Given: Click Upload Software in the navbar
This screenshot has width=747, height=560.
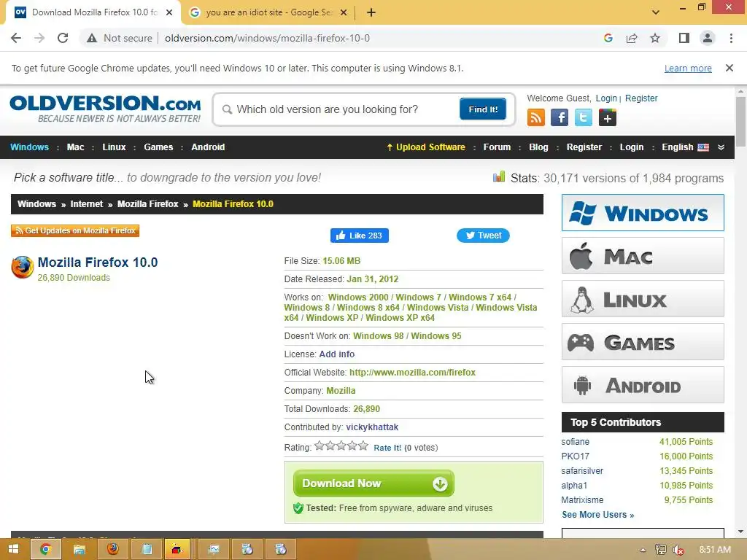Looking at the screenshot, I should [426, 147].
